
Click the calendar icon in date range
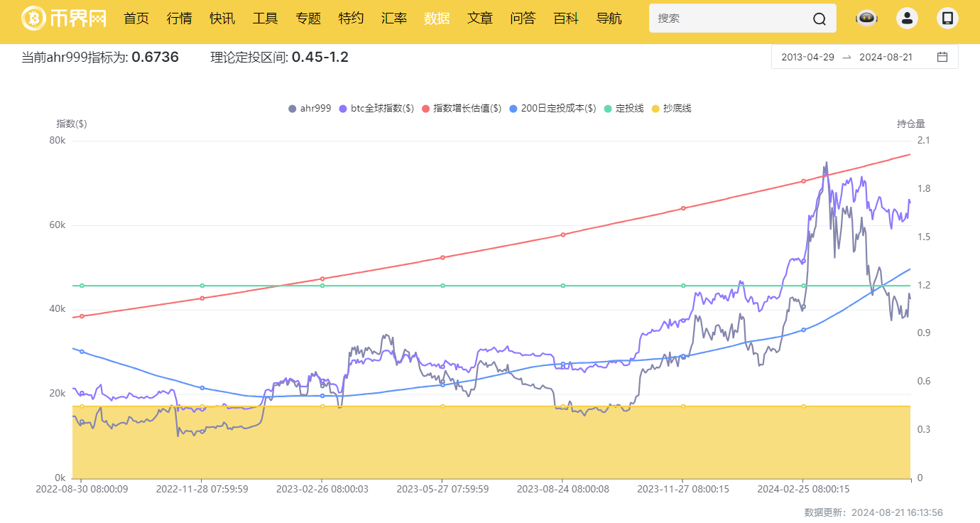click(942, 57)
